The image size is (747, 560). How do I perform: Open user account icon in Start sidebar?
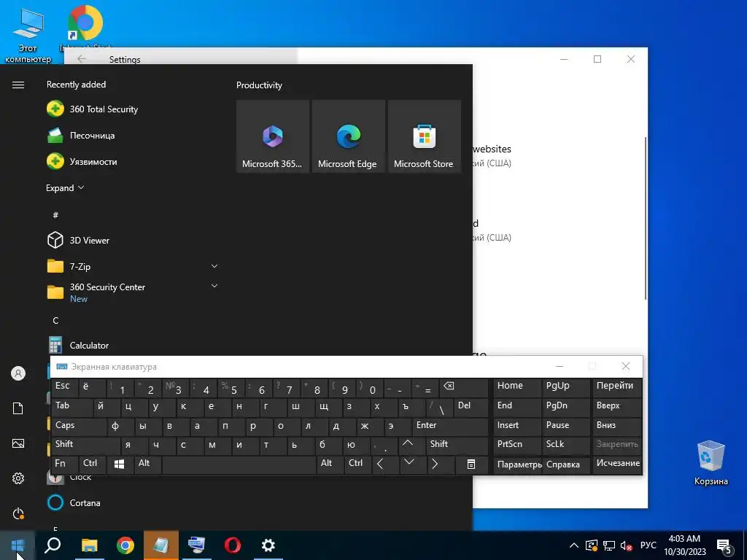(x=18, y=373)
